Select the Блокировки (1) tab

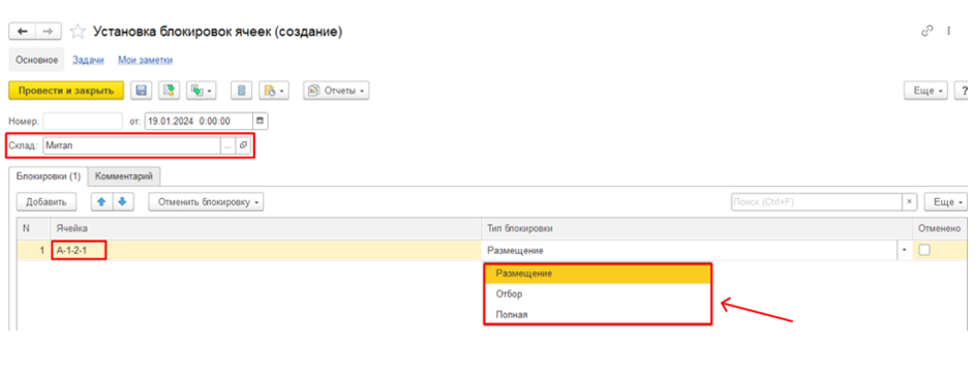click(x=48, y=176)
